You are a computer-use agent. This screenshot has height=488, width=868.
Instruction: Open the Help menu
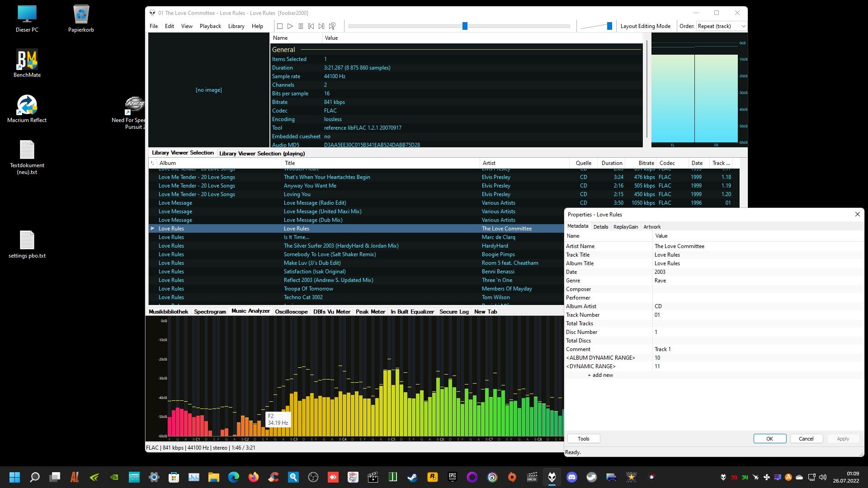point(257,26)
